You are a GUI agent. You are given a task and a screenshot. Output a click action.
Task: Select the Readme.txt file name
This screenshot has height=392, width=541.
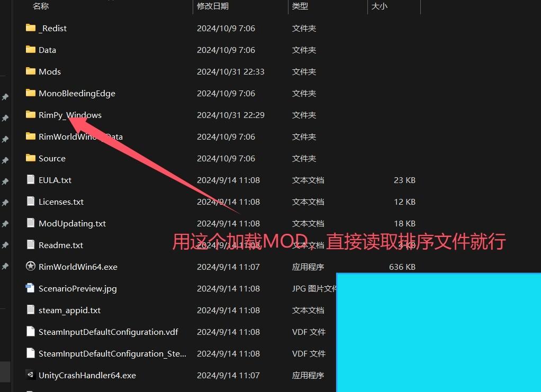coord(61,245)
